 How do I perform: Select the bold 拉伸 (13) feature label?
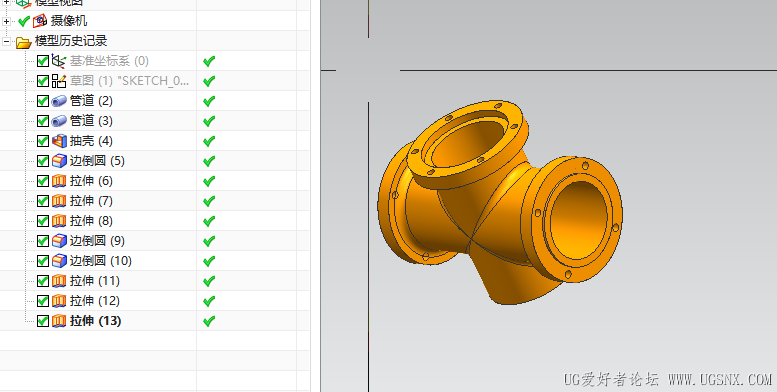click(x=96, y=321)
